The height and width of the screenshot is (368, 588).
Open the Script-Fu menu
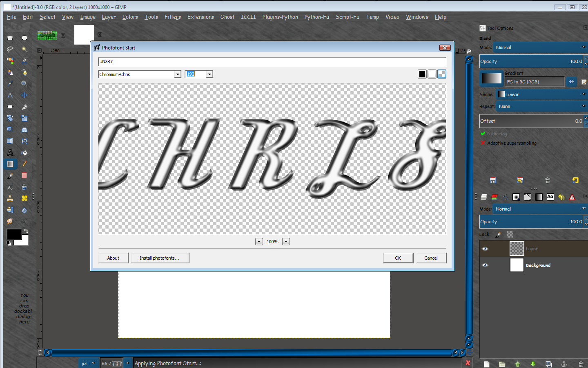(x=347, y=17)
